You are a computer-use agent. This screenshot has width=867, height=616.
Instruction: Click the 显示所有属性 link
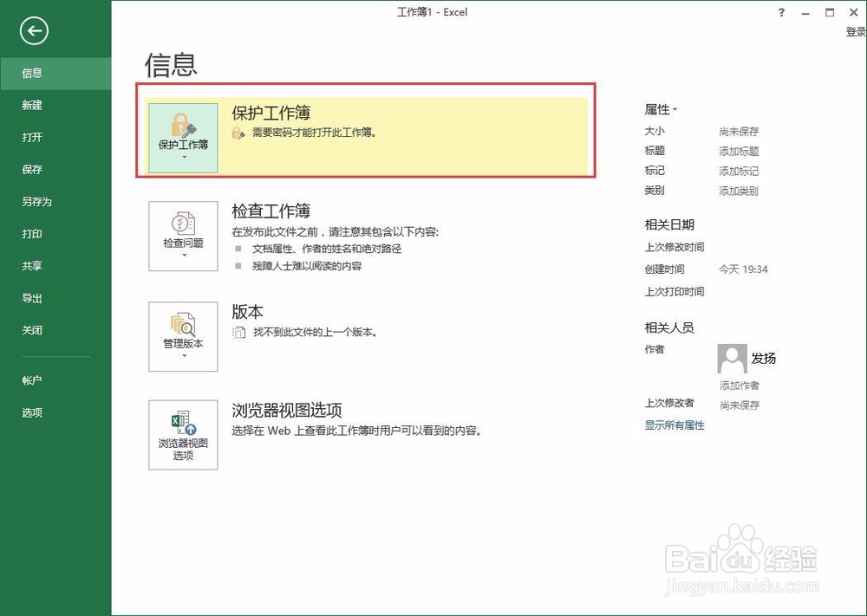(675, 425)
